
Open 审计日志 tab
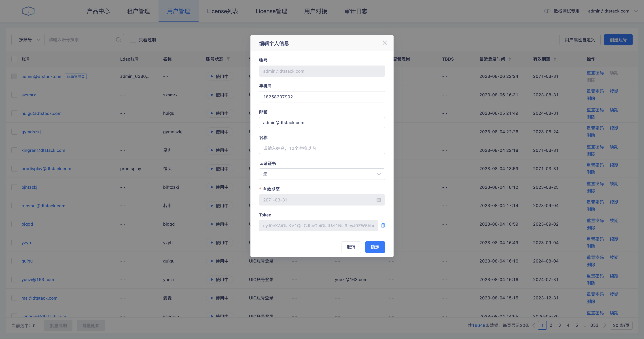pyautogui.click(x=356, y=11)
